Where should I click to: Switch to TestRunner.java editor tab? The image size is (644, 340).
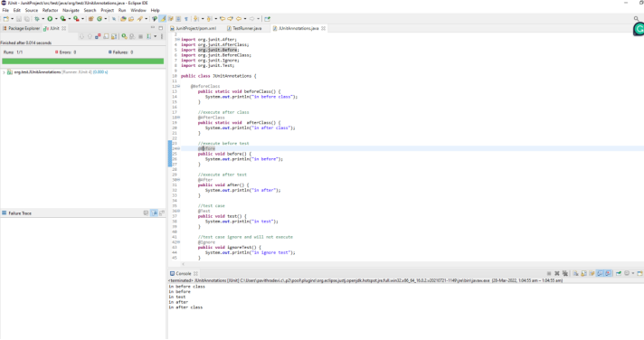(x=244, y=28)
